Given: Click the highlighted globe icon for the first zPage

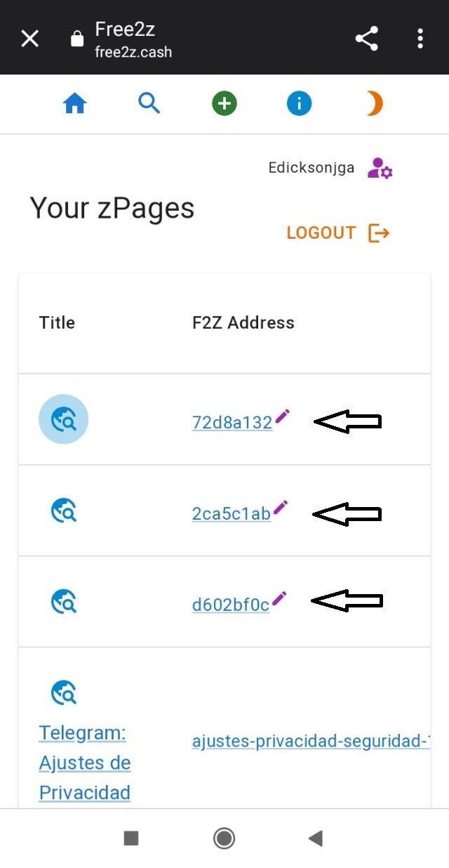Looking at the screenshot, I should (x=64, y=419).
